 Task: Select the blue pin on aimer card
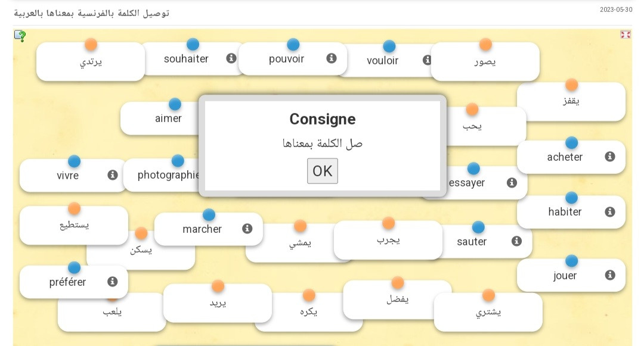(x=175, y=104)
